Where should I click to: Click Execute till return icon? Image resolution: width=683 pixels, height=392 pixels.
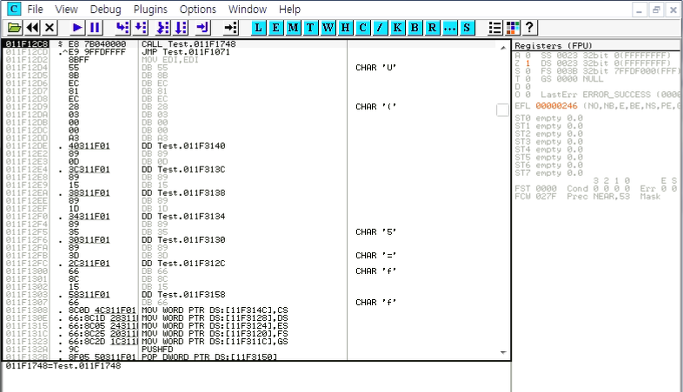pyautogui.click(x=203, y=28)
